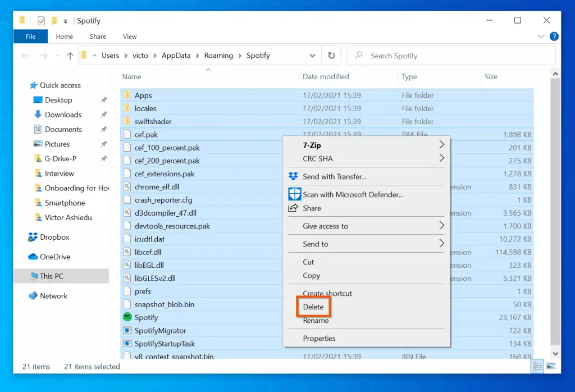Select Quick access in navigation pane
Image resolution: width=575 pixels, height=392 pixels.
(x=60, y=85)
